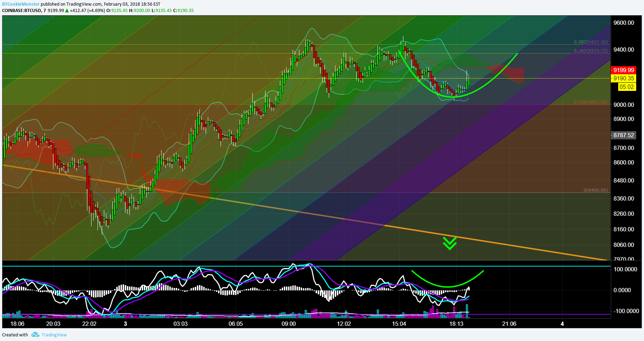
Task: Click the 05:02 countdown timer label
Action: 627,87
